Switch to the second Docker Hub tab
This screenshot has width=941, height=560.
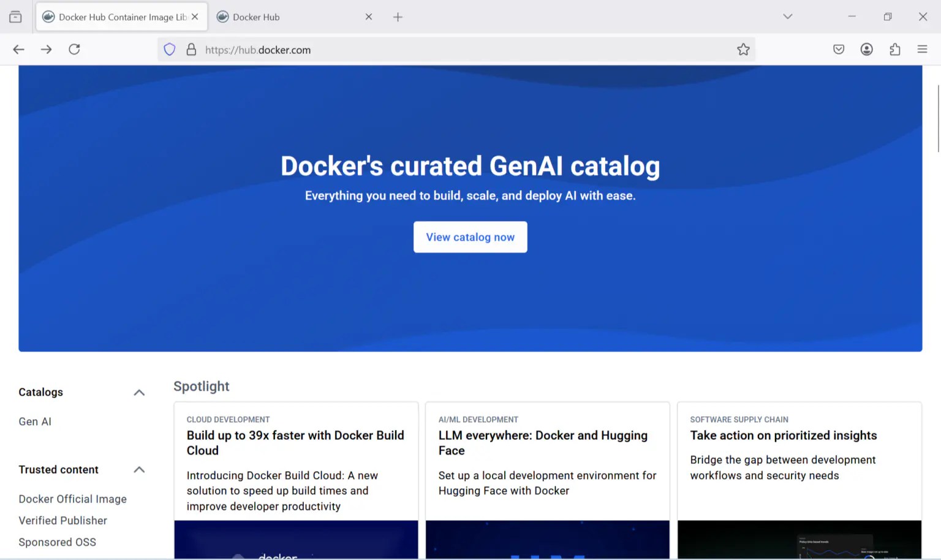tap(295, 17)
